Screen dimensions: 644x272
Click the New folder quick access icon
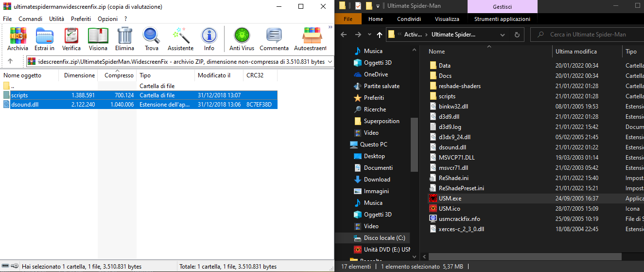coord(369,6)
